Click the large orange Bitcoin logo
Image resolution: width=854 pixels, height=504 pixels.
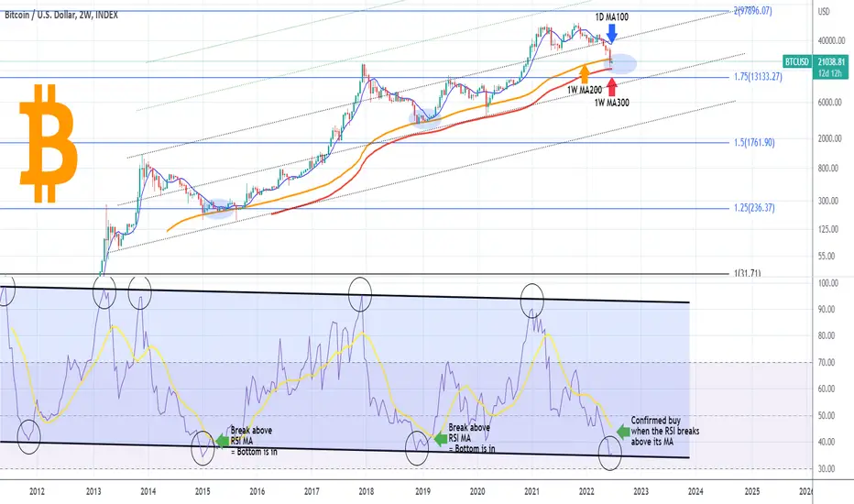click(x=49, y=143)
